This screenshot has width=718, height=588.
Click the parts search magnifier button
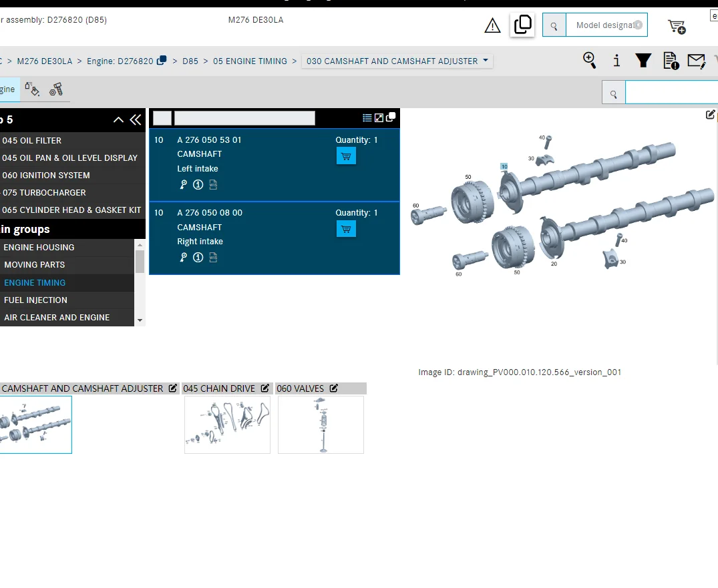pyautogui.click(x=614, y=94)
